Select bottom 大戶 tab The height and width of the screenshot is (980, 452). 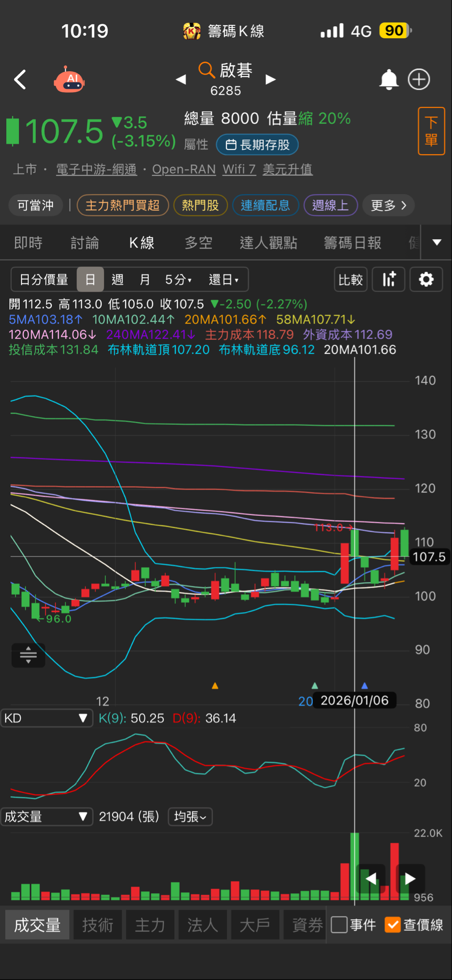point(255,925)
